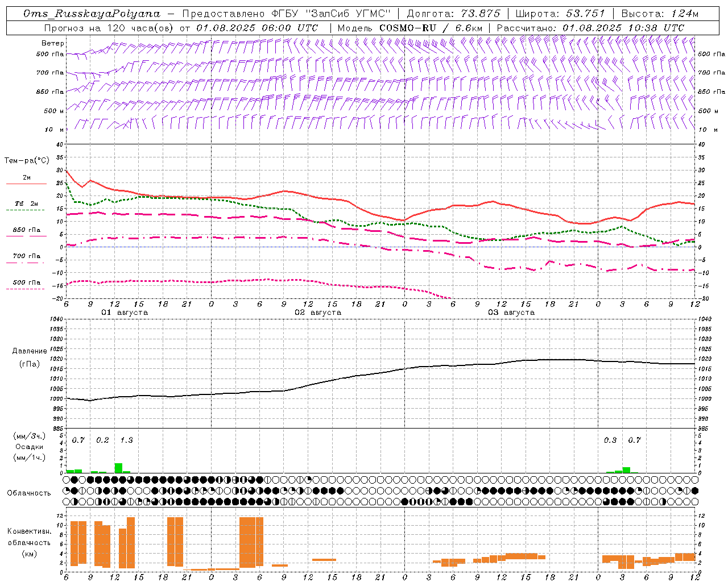
Task: Click the Осадки panel label
Action: 29,447
